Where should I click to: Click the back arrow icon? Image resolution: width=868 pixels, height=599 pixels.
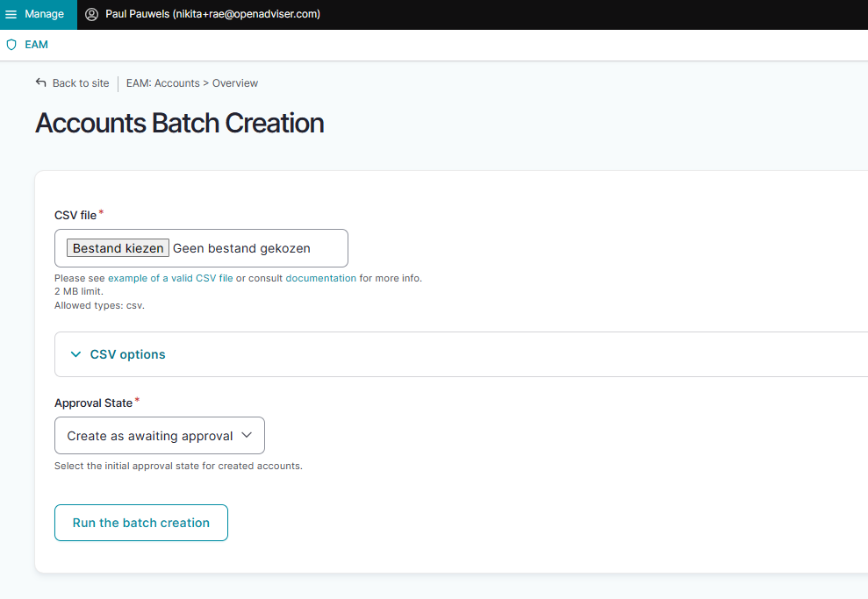[x=40, y=82]
